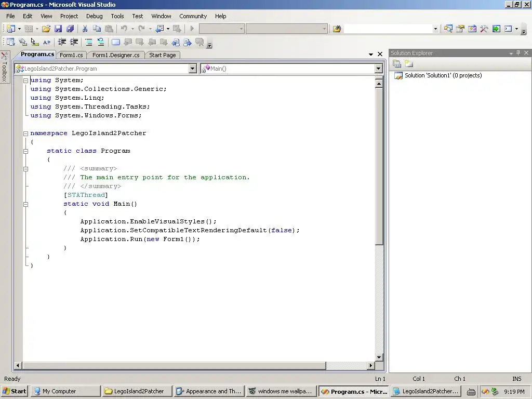532x399 pixels.
Task: Open the auto-hidden Toolbox side tab
Action: click(x=5, y=67)
